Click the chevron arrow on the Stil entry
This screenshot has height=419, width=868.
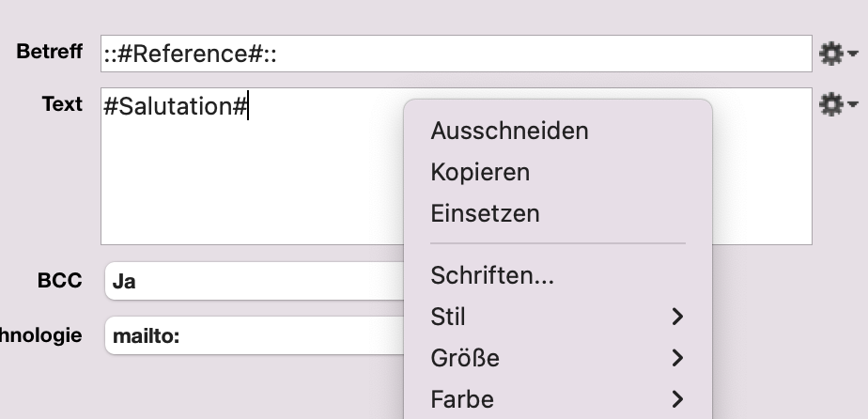[677, 317]
